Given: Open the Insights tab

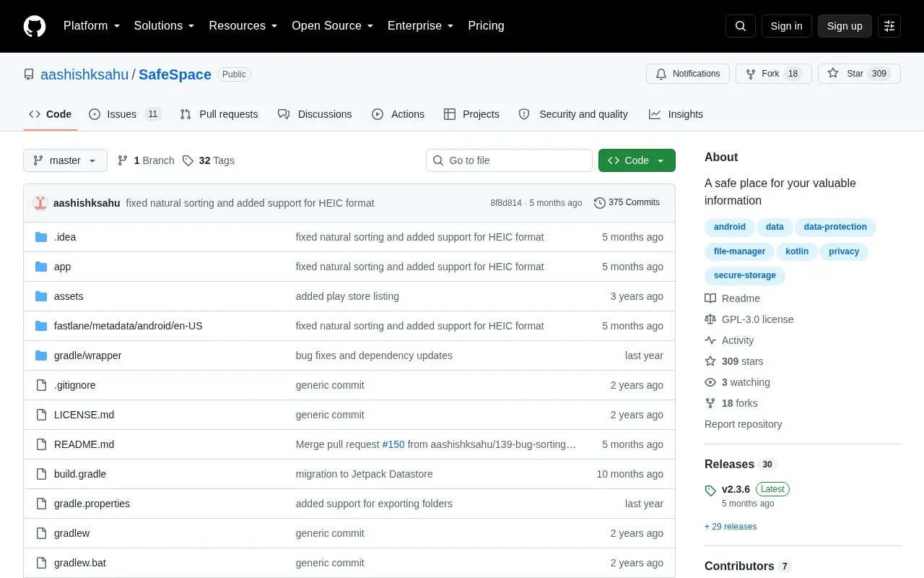Looking at the screenshot, I should click(x=676, y=114).
